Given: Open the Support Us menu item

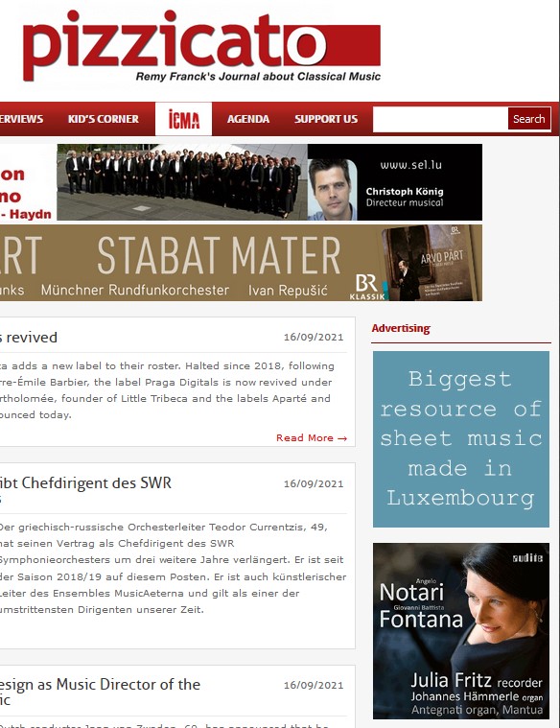Looking at the screenshot, I should click(326, 119).
